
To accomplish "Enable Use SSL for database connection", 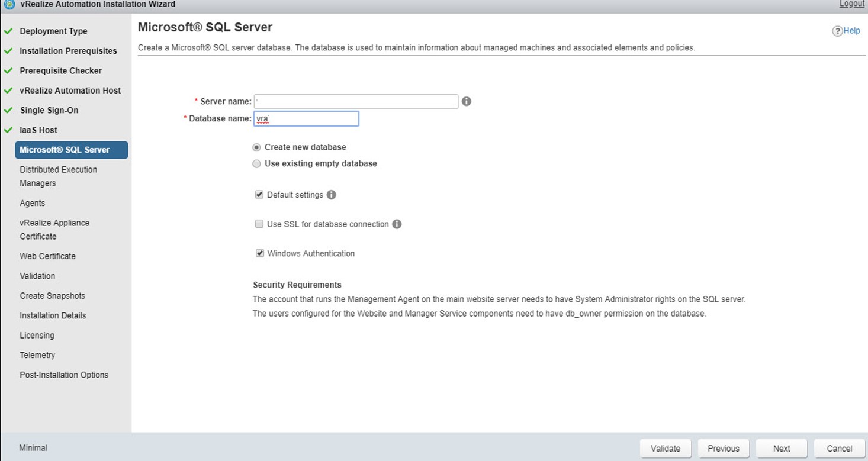I will [x=259, y=224].
